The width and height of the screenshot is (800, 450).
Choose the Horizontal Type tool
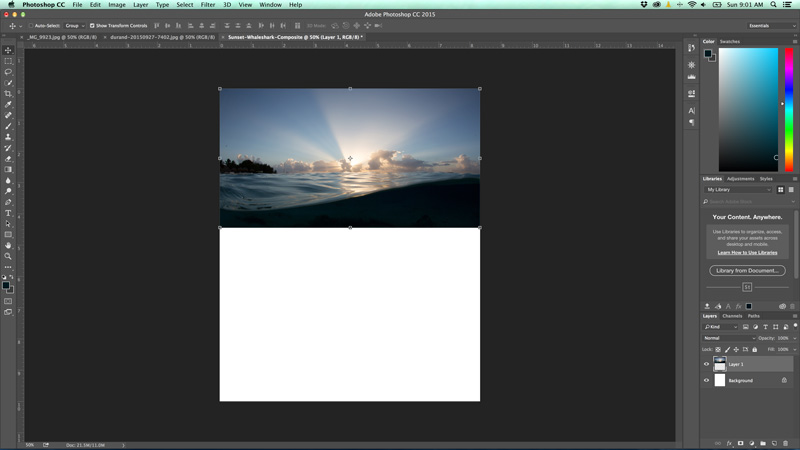(8, 213)
